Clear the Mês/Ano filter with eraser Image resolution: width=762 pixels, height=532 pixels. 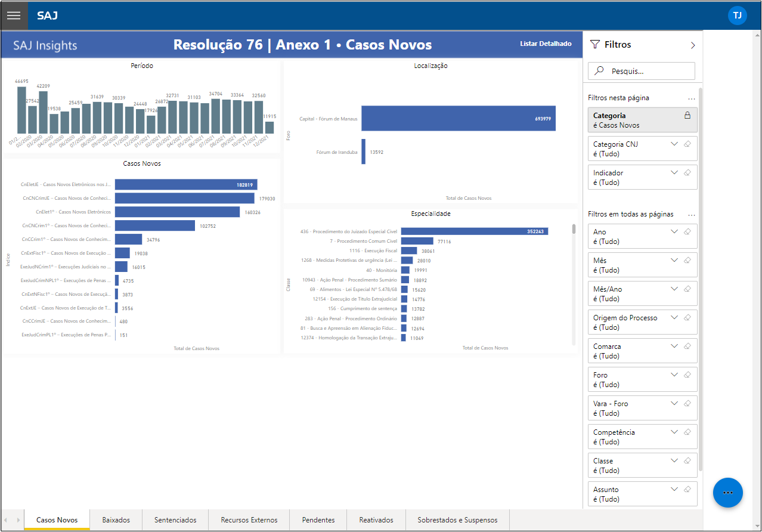tap(687, 289)
